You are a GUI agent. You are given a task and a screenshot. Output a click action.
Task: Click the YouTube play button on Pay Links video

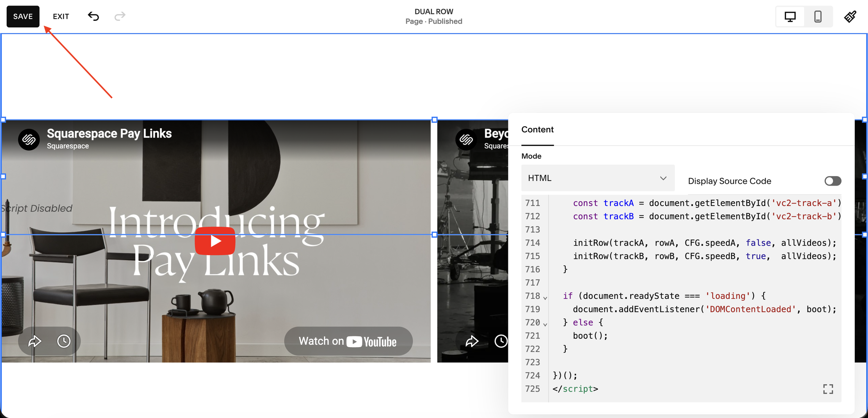215,240
